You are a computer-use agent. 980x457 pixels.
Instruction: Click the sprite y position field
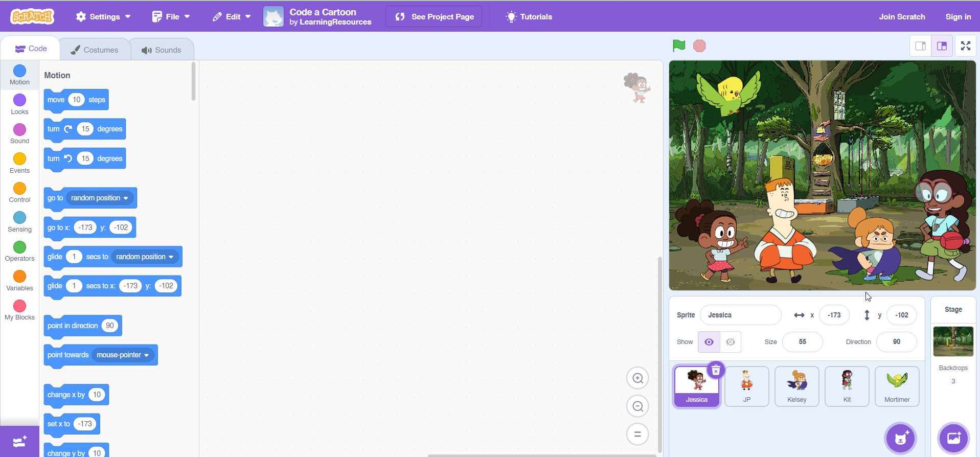tap(901, 315)
